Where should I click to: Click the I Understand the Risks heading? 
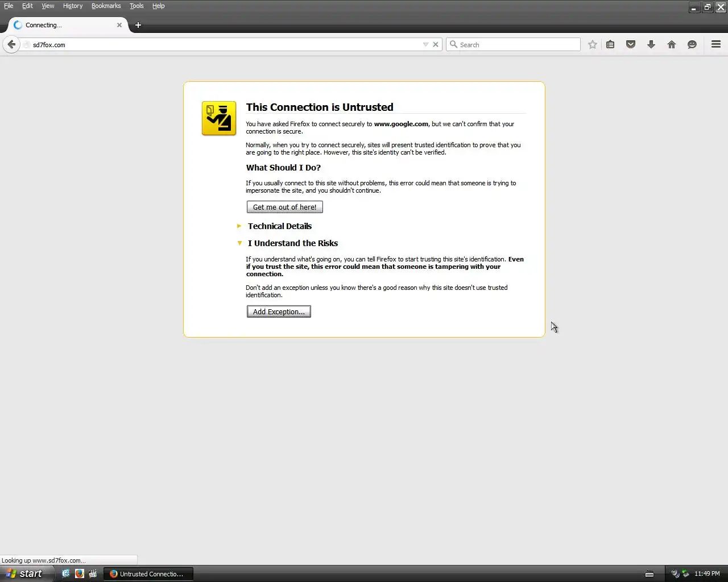[x=293, y=243]
